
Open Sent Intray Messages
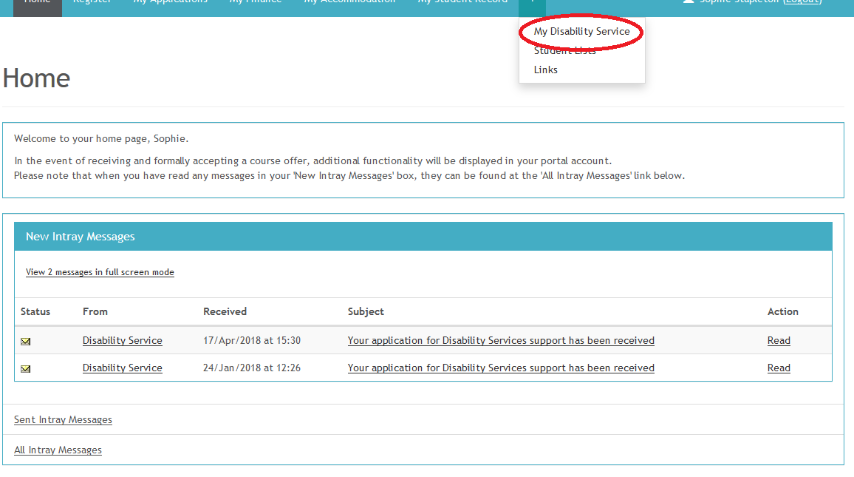point(63,420)
